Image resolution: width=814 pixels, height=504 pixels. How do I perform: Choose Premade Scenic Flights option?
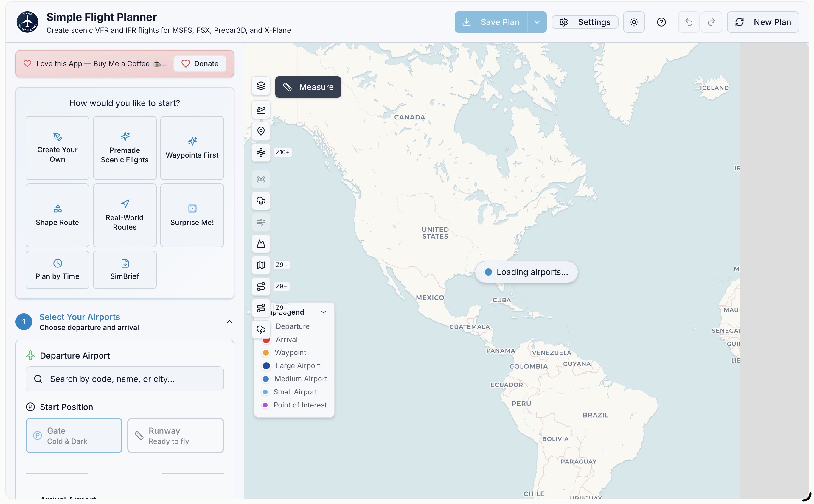coord(125,148)
